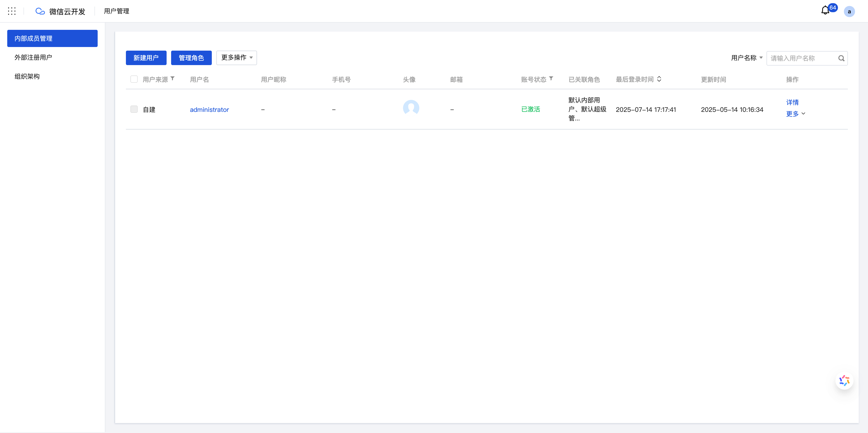Click the 手机号 column header
Screen dimensions: 868x433
341,80
